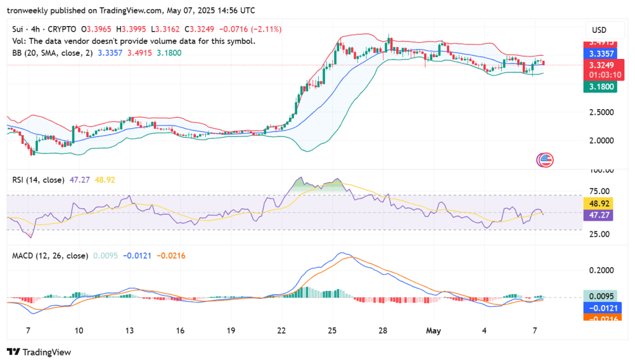
Task: Click BB lower value 3.1800 in legend
Action: click(169, 53)
